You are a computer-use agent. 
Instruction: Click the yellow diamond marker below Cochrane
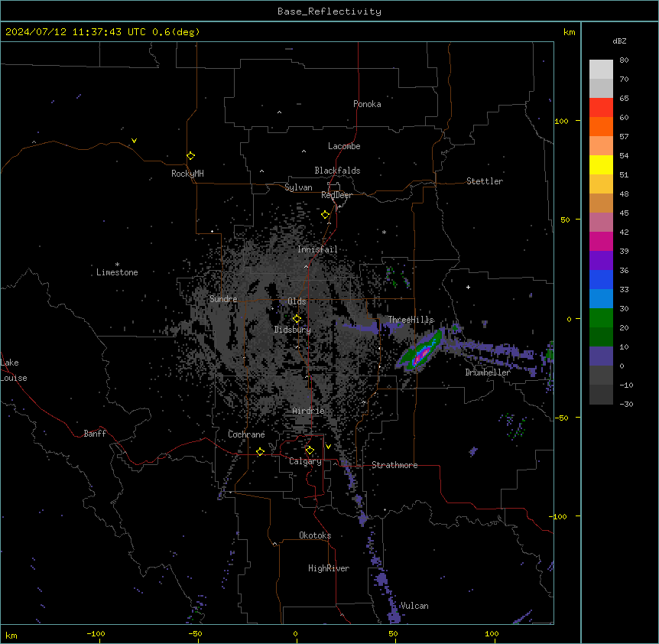tap(260, 451)
